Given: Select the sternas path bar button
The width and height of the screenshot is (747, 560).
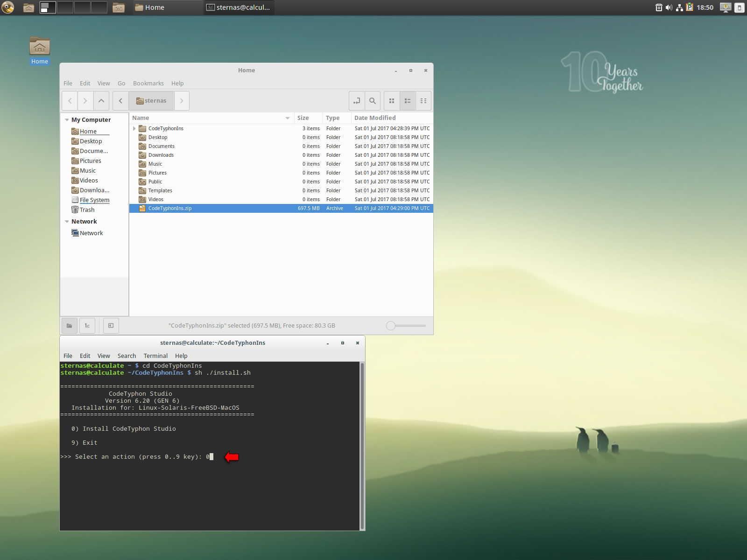Looking at the screenshot, I should (151, 101).
